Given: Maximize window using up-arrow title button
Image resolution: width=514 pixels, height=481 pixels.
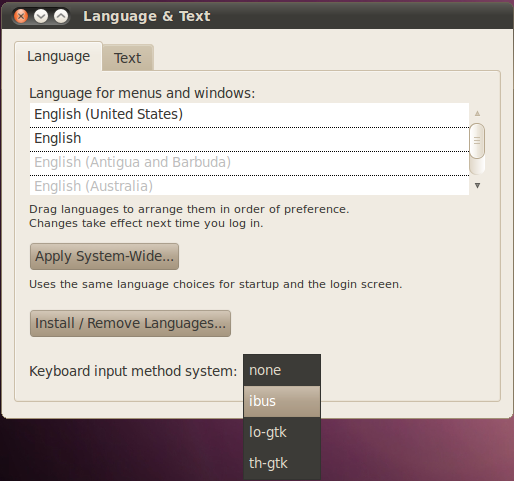Looking at the screenshot, I should 61,16.
